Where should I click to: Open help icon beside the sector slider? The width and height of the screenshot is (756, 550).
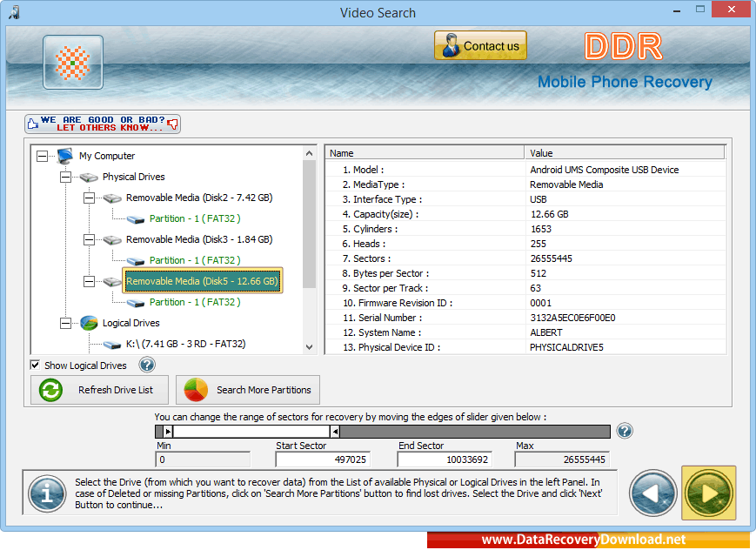(625, 431)
